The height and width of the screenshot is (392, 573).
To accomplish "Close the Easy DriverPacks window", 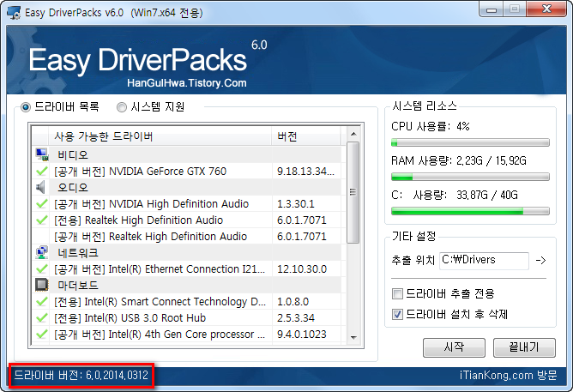I will (x=546, y=9).
